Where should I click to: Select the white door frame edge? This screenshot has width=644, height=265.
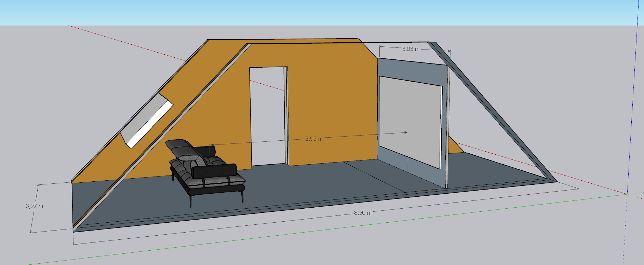[286, 116]
